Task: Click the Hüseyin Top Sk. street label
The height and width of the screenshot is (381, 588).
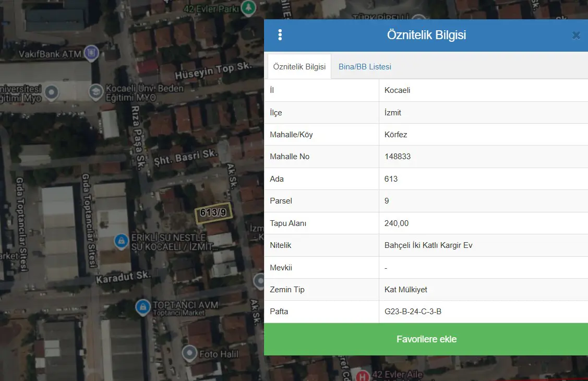Action: (x=213, y=70)
